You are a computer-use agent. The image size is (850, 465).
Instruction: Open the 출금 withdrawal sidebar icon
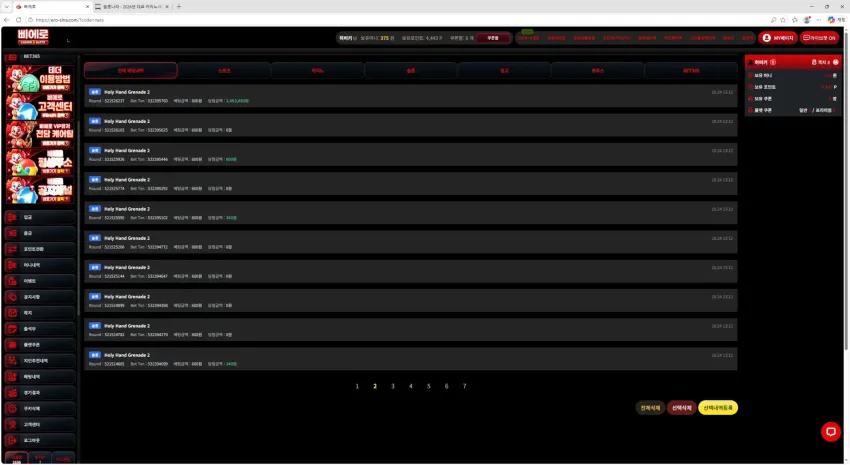(12, 233)
